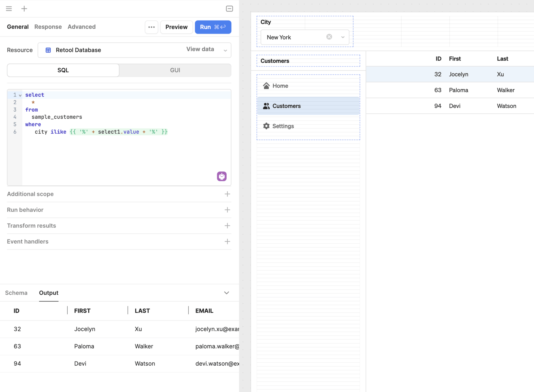
Task: Open the three-dot more options menu
Action: tap(152, 27)
